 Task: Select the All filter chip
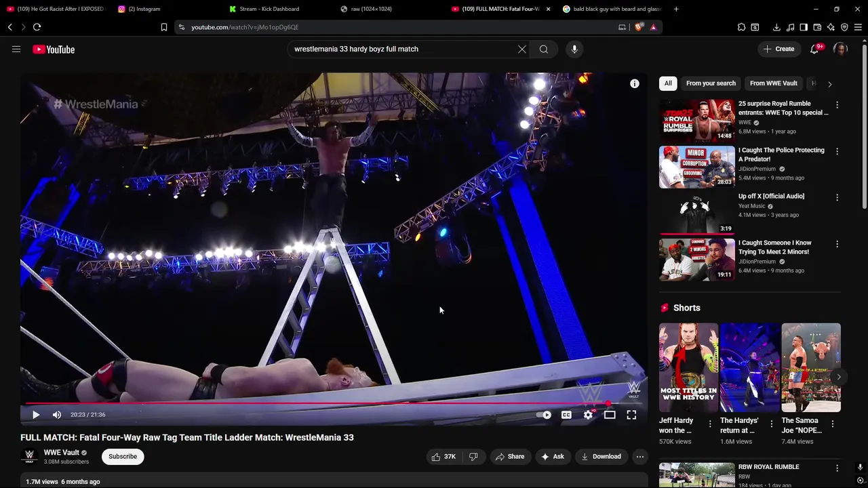[668, 83]
